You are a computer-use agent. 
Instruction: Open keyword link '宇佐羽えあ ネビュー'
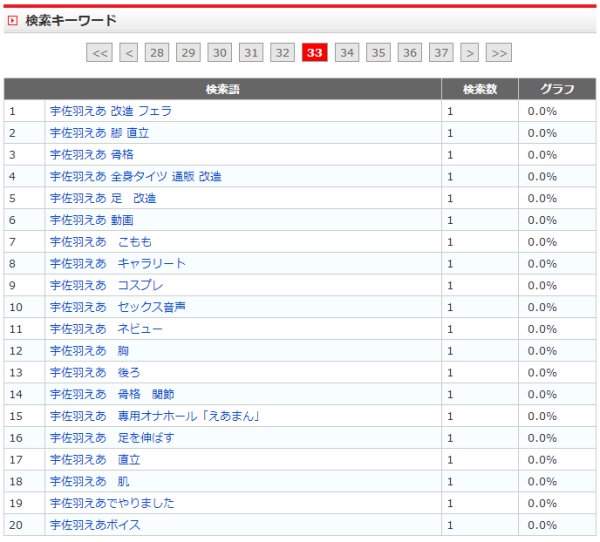[x=106, y=329]
